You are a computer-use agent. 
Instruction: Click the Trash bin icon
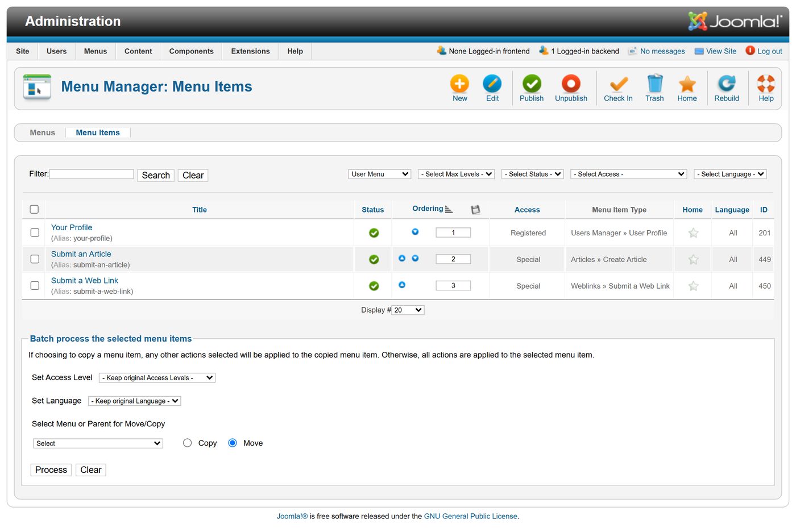point(654,84)
